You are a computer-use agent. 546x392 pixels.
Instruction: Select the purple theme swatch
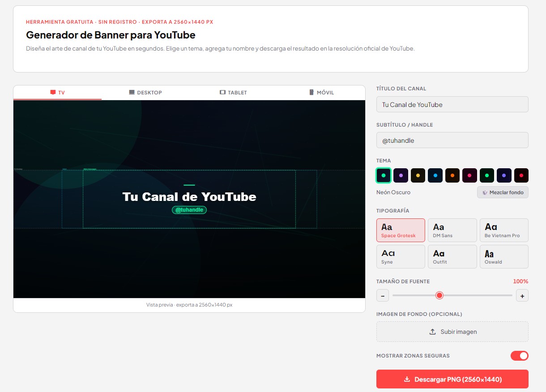(401, 175)
